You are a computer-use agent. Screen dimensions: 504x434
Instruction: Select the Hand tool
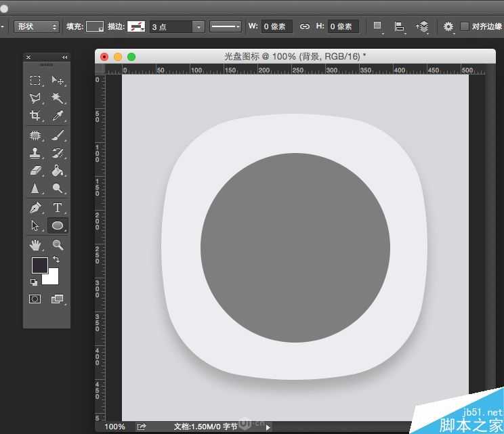(35, 244)
